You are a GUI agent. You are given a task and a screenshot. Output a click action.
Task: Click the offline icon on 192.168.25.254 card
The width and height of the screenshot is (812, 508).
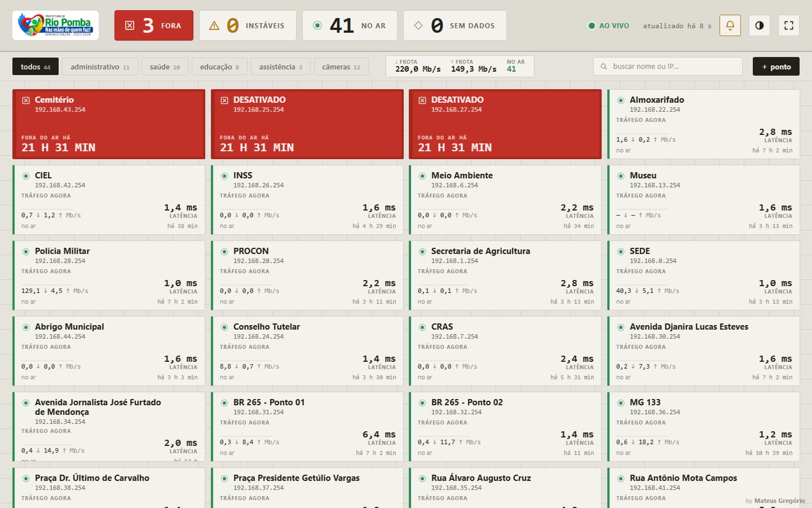pos(224,100)
